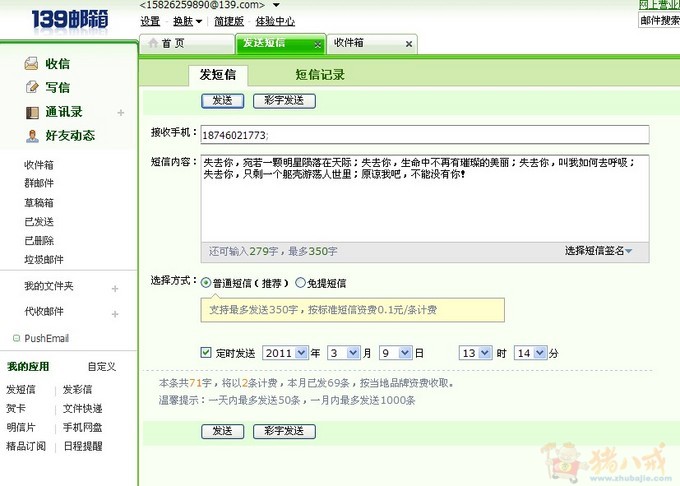Select the 免提短信 radio option
The width and height of the screenshot is (680, 486).
(300, 283)
